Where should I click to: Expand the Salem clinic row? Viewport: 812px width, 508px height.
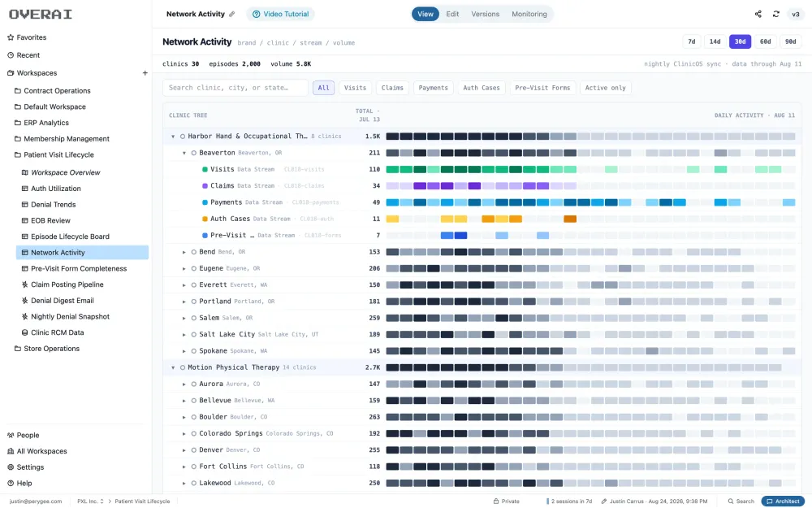184,318
